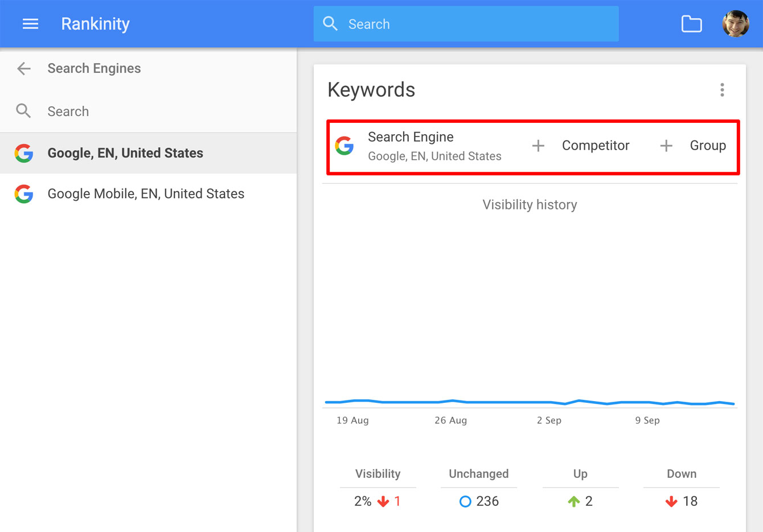Click the Down count value 18
This screenshot has height=532, width=763.
point(690,501)
